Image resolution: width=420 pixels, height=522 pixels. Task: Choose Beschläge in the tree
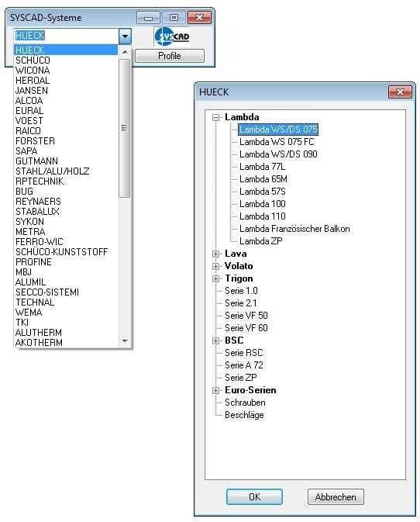[244, 415]
